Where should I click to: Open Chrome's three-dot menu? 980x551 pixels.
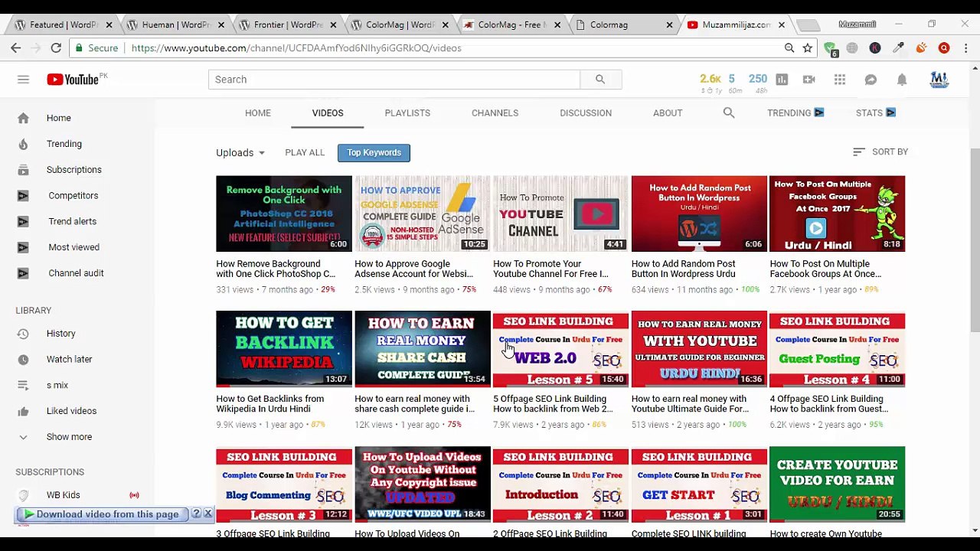click(965, 48)
